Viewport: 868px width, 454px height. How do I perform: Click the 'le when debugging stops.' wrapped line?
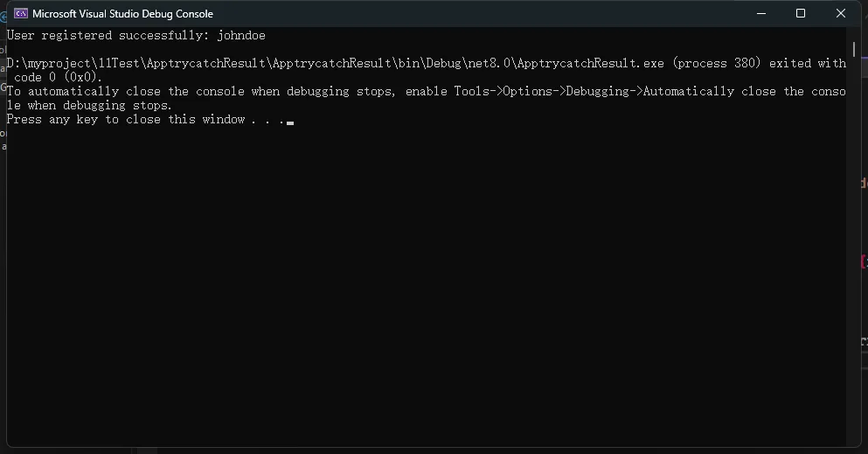pos(90,105)
